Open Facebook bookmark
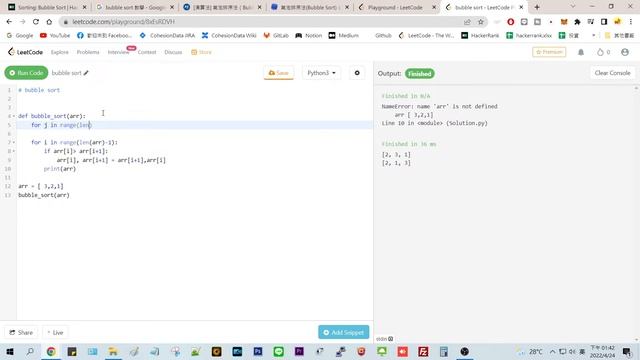This screenshot has height=360, width=640. coord(104,36)
